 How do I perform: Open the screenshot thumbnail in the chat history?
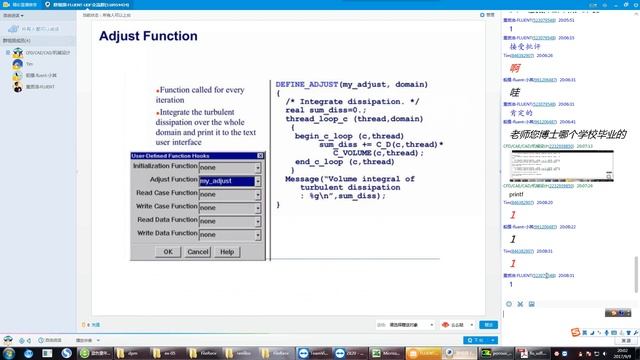click(x=562, y=166)
